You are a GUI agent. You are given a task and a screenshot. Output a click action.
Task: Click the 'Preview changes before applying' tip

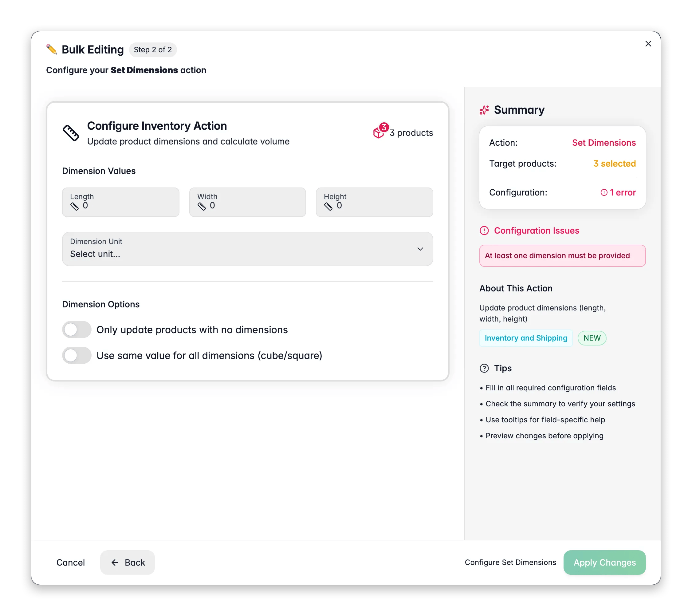(545, 436)
